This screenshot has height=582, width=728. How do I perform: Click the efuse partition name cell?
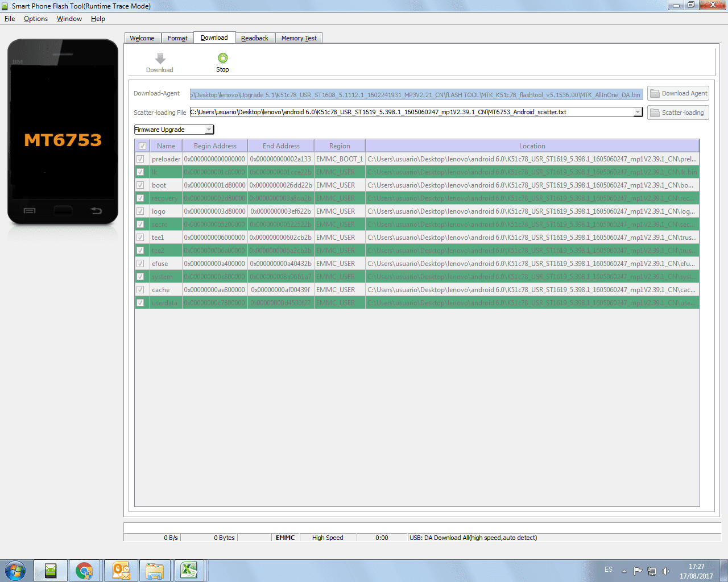pos(166,264)
